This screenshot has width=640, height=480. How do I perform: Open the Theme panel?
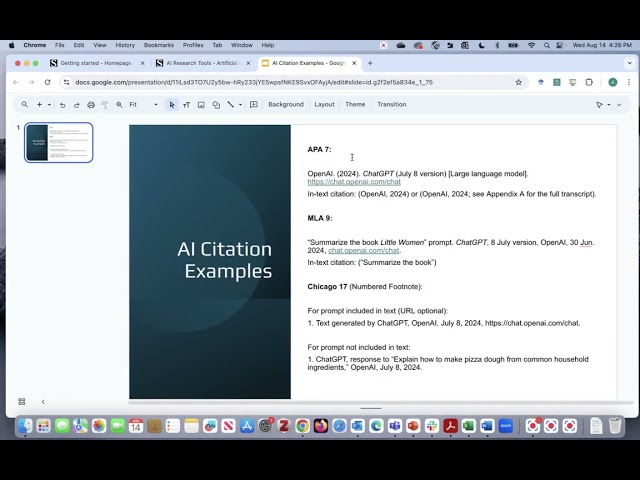pyautogui.click(x=355, y=104)
